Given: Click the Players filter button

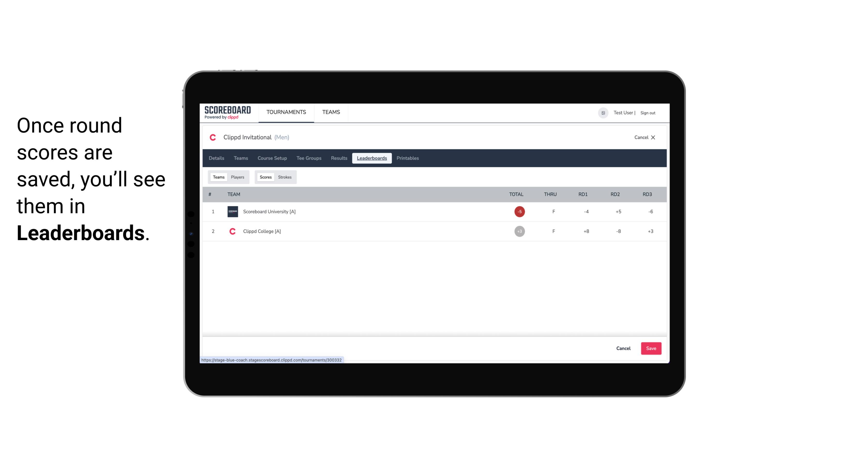Looking at the screenshot, I should (x=238, y=177).
